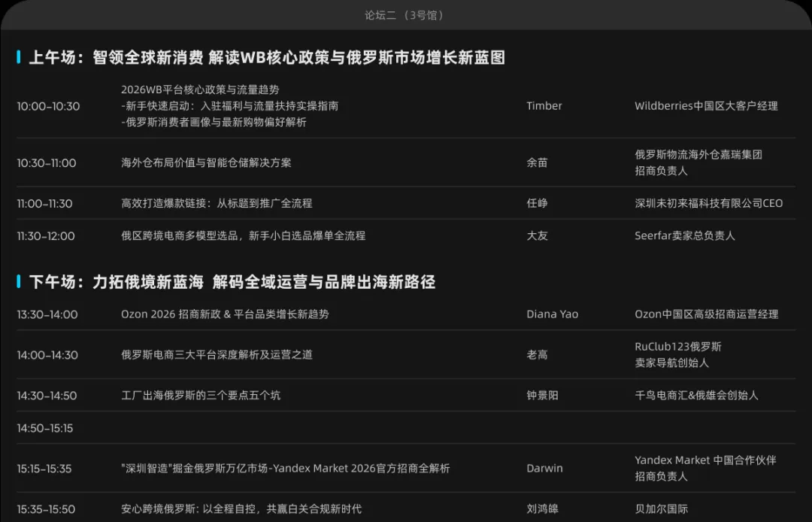
Task: Click topic '俄罗斯电商三大平台深度解析及运营之道'
Action: 217,355
